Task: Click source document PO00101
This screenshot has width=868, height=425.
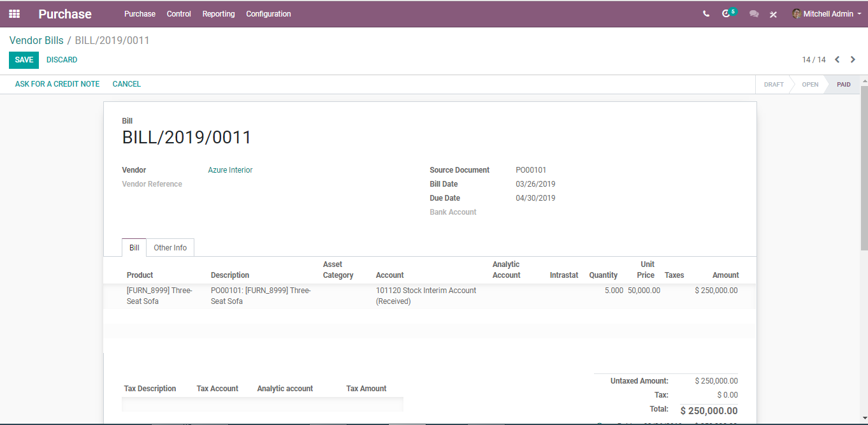Action: point(531,170)
